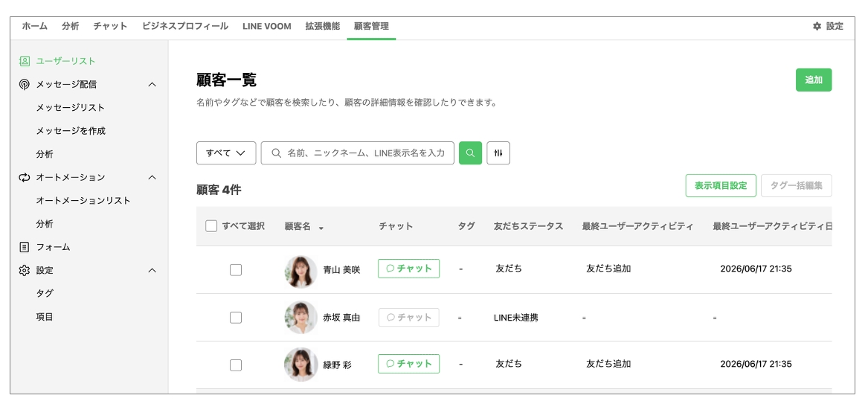The width and height of the screenshot is (868, 404).
Task: Click the sort arrow beside 顧客名
Action: click(321, 228)
